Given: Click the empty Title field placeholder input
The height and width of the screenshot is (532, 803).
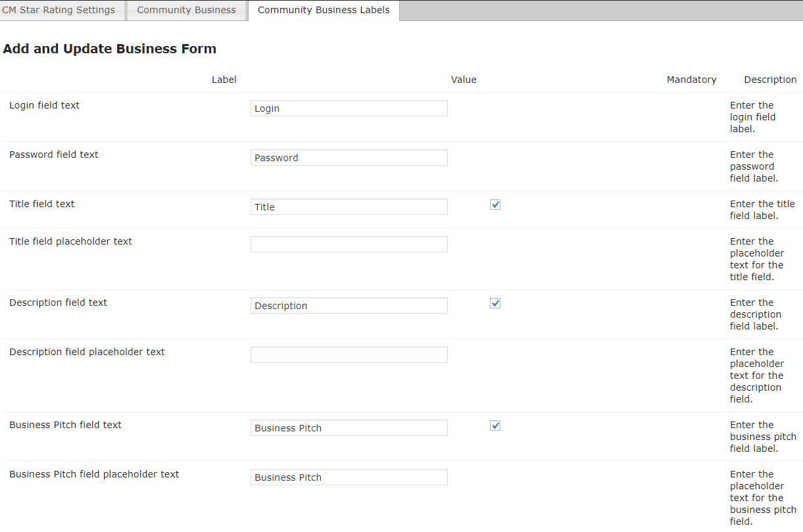Looking at the screenshot, I should (349, 245).
